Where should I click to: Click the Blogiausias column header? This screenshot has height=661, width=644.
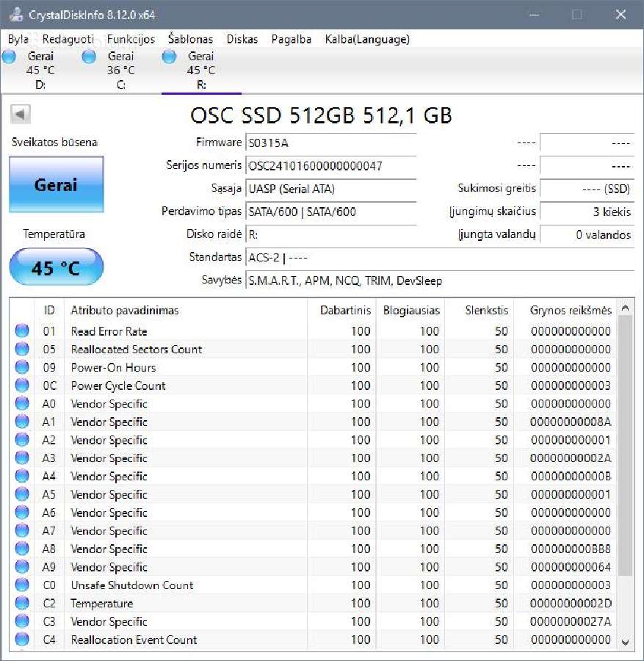(411, 310)
